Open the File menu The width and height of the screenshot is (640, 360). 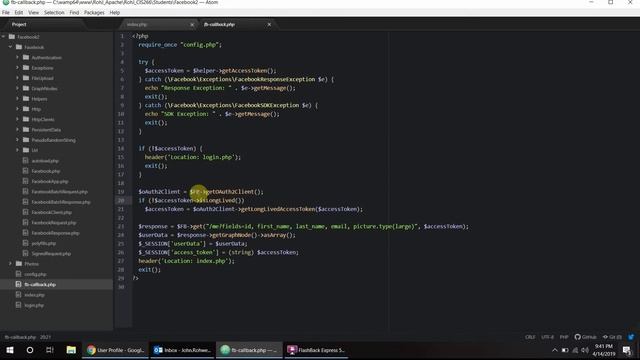[6, 13]
